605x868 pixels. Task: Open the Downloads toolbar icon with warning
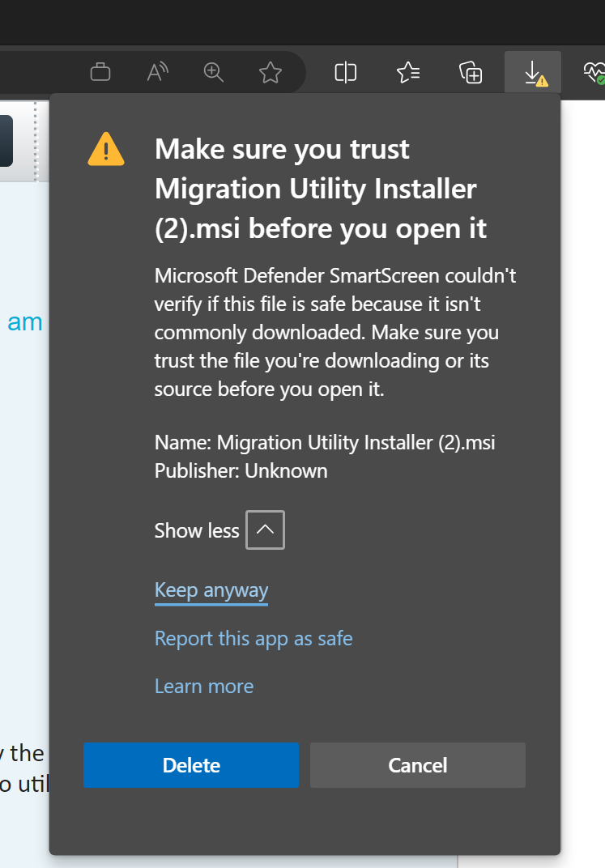[532, 73]
